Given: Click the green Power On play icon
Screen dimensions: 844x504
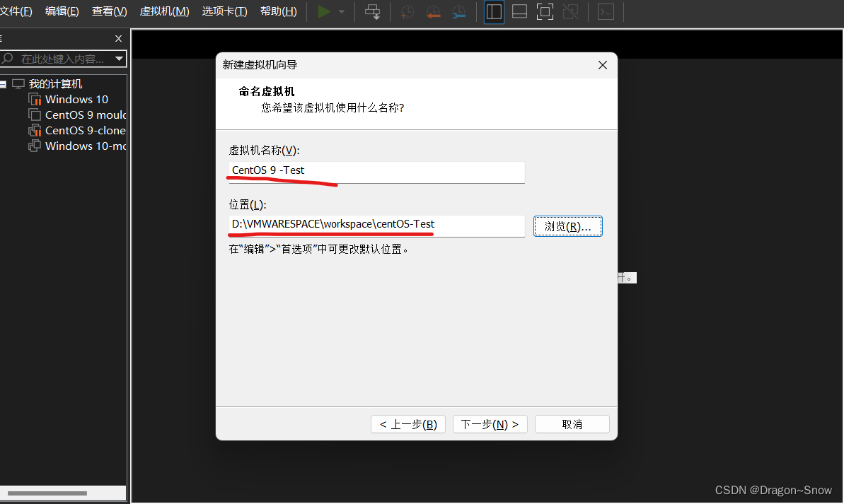Looking at the screenshot, I should [x=324, y=11].
